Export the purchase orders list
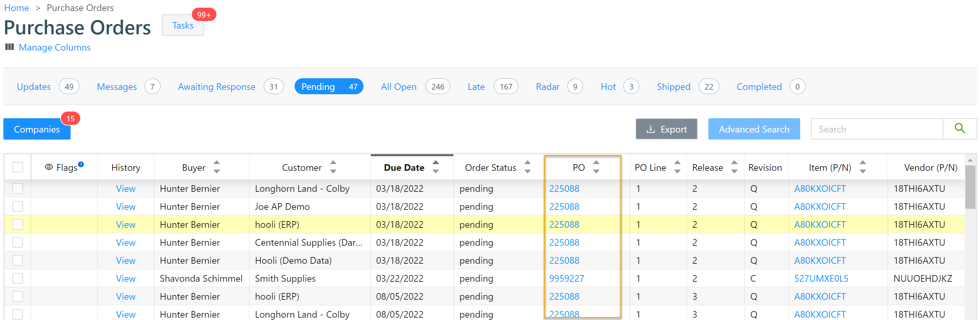 point(666,129)
